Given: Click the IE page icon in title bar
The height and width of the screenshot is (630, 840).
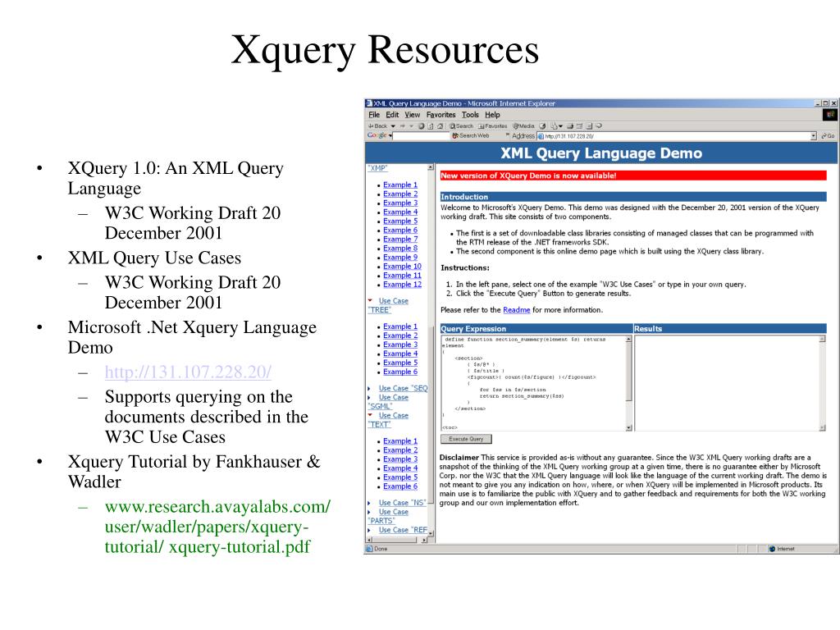Looking at the screenshot, I should [368, 103].
